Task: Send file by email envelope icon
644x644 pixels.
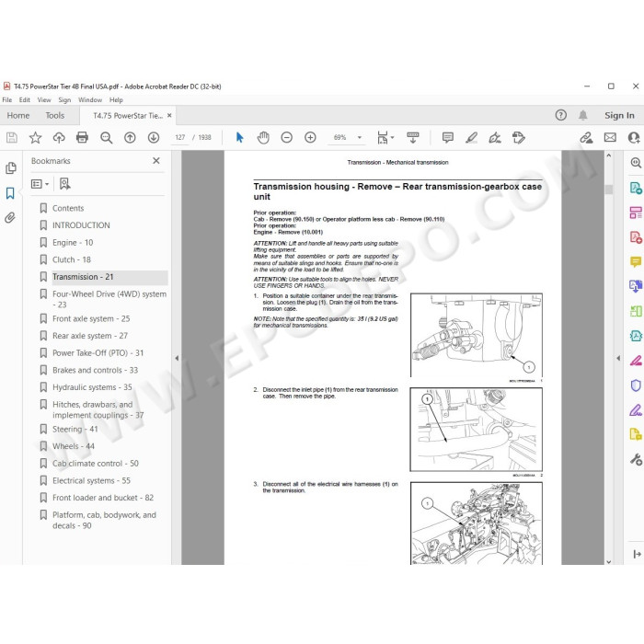Action: pyautogui.click(x=610, y=138)
